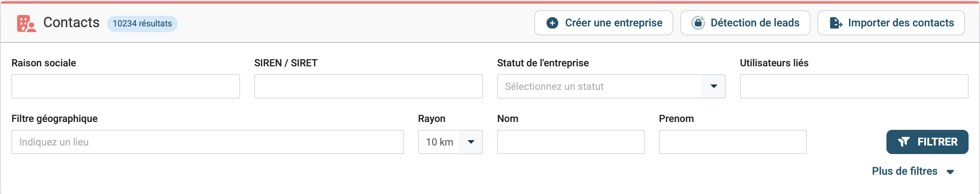Open the Rayon 10 km dropdown

pos(471,142)
